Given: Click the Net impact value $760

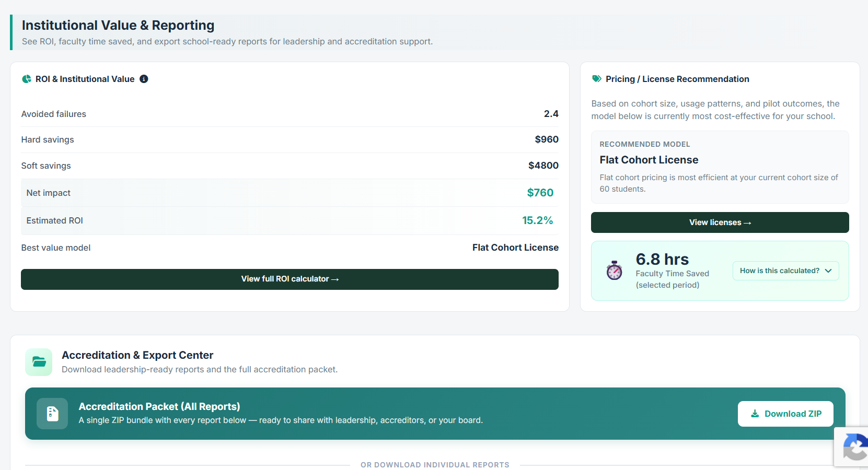Looking at the screenshot, I should click(x=540, y=193).
